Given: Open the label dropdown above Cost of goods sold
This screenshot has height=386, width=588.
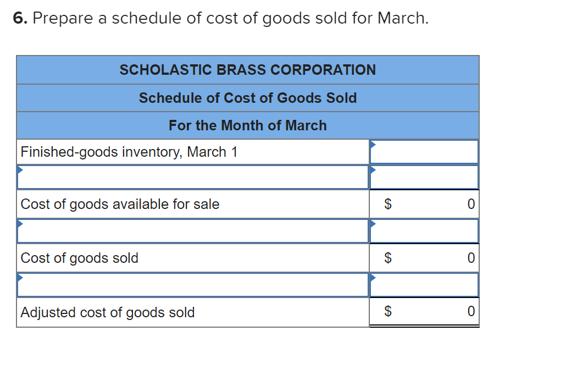Looking at the screenshot, I should click(x=192, y=230).
